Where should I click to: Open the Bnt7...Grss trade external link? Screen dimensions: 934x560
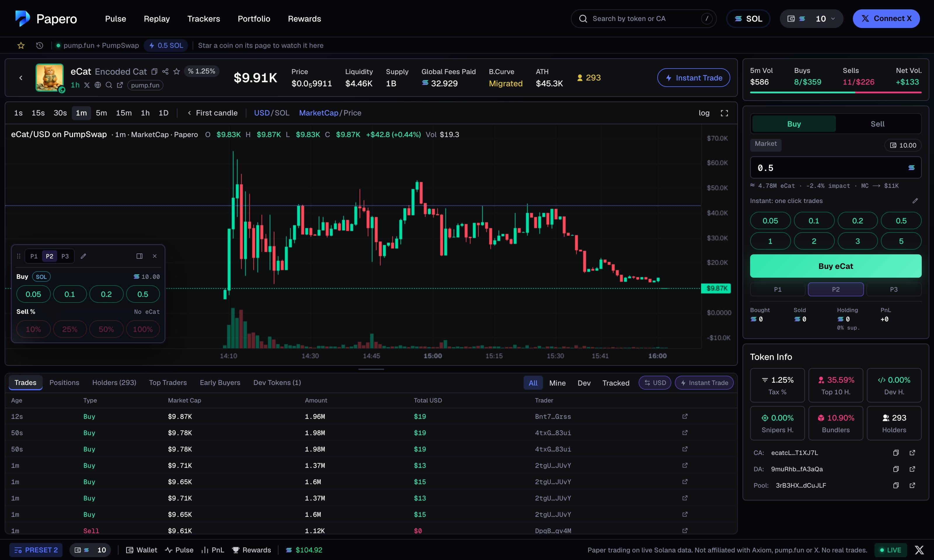pos(685,416)
